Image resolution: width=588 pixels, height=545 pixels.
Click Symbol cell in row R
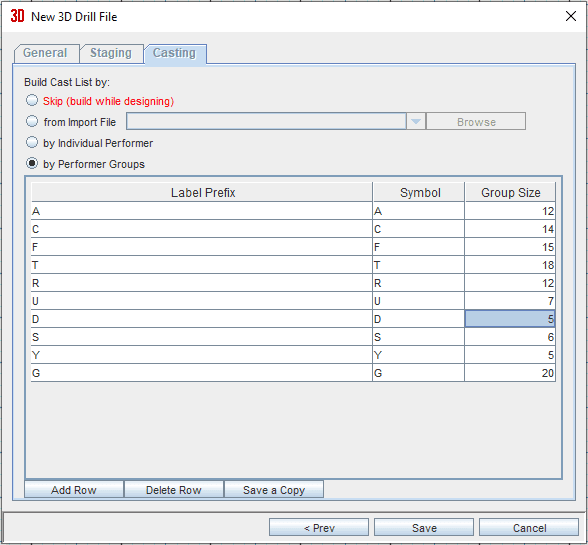[x=419, y=283]
